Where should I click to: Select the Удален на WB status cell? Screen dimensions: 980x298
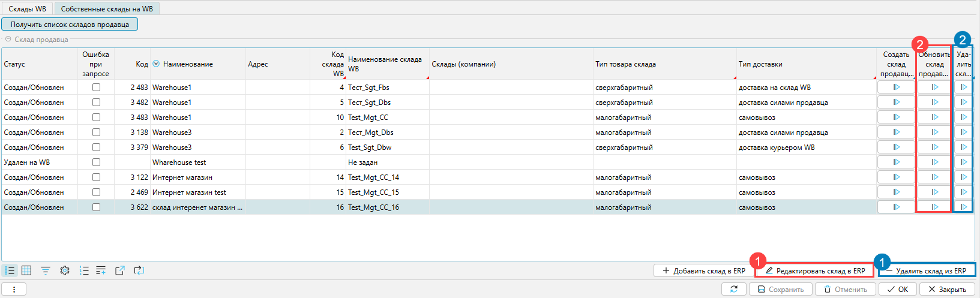[40, 162]
